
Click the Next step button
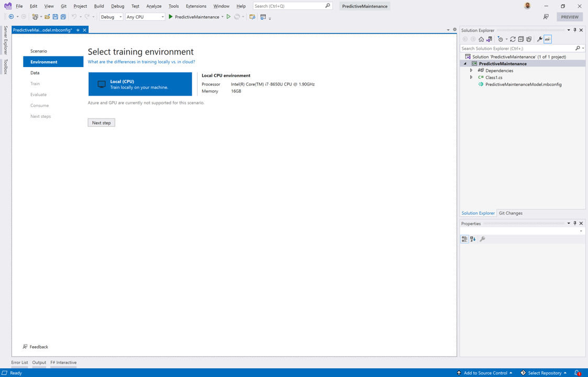tap(101, 123)
